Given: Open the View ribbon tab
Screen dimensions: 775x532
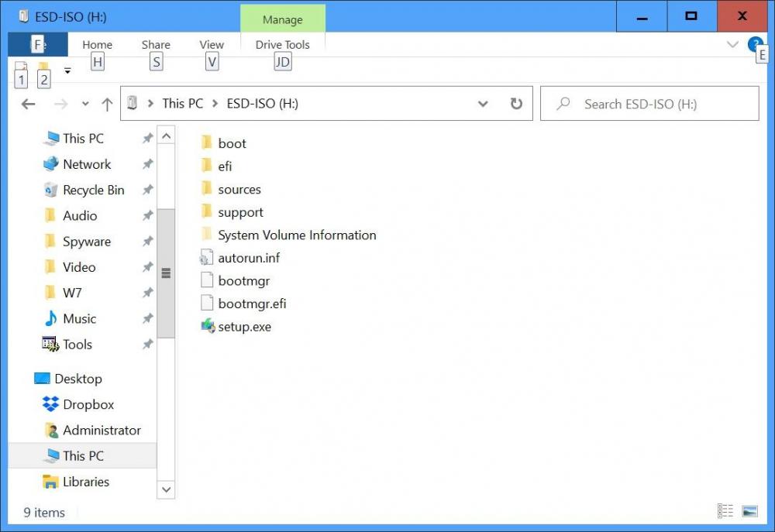Looking at the screenshot, I should coord(212,44).
